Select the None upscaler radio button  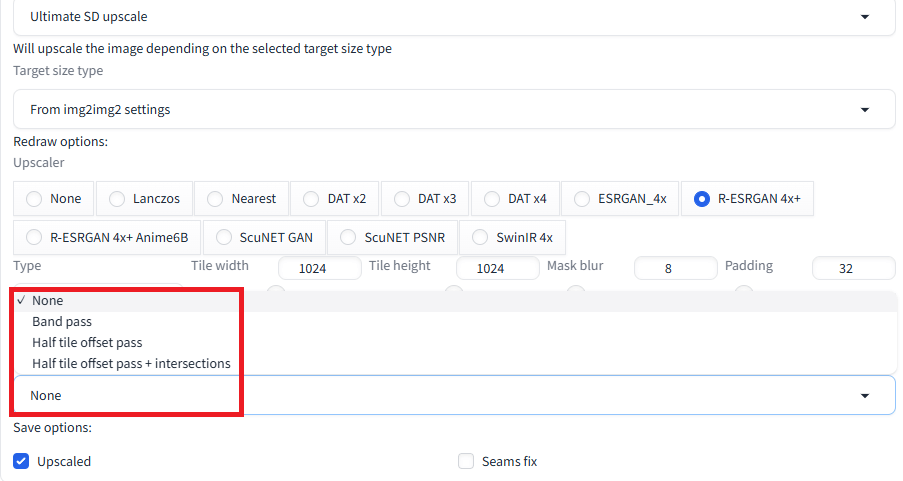click(x=34, y=199)
